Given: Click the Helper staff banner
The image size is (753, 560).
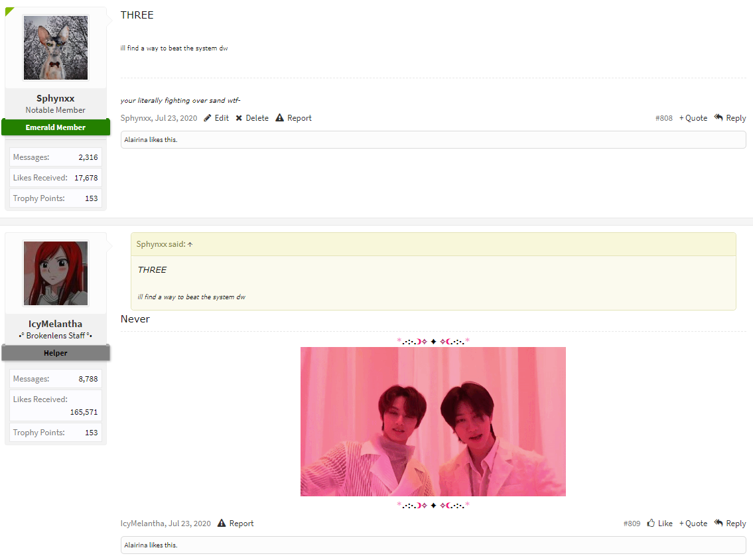Looking at the screenshot, I should [x=56, y=353].
